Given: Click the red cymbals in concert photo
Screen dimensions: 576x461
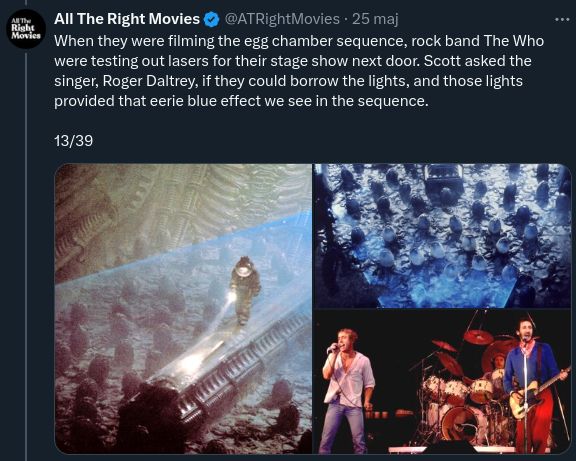Looking at the screenshot, I should (467, 343).
